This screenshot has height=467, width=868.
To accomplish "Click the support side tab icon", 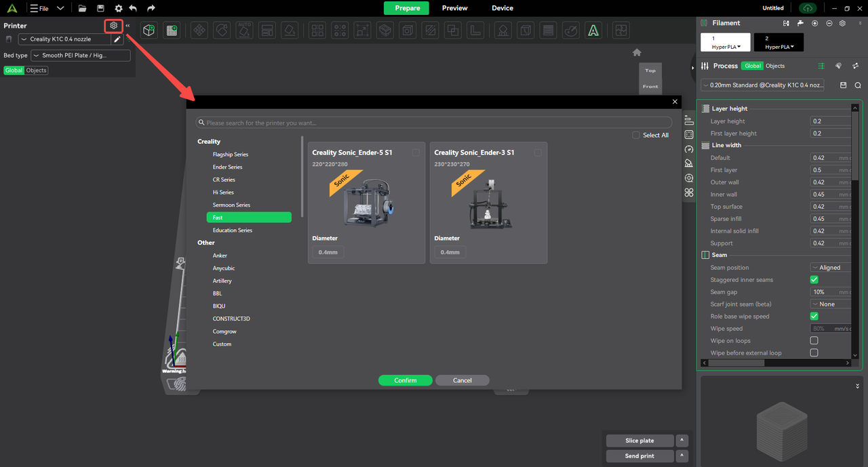I will pos(689,163).
